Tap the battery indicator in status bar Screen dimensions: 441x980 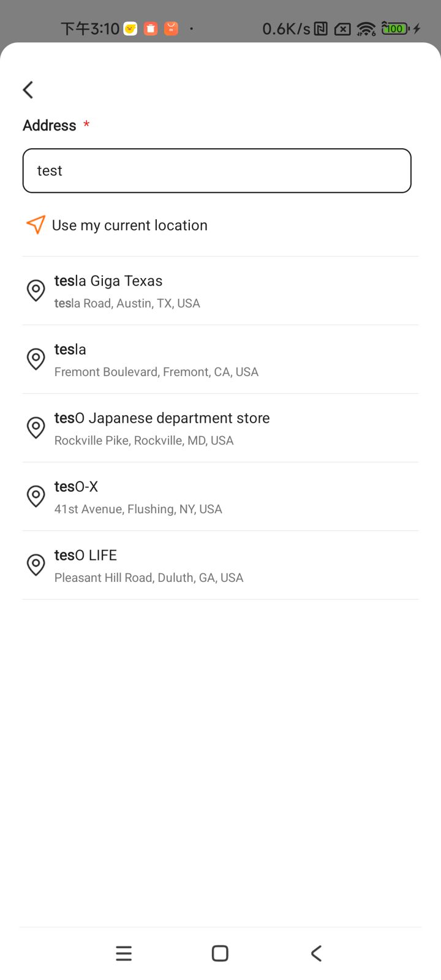396,29
